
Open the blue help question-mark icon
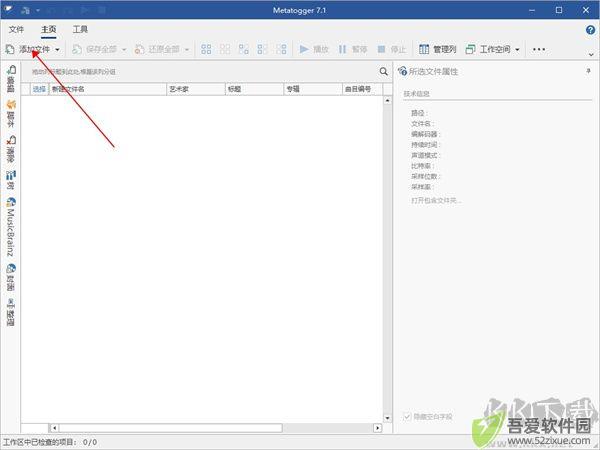pos(590,29)
